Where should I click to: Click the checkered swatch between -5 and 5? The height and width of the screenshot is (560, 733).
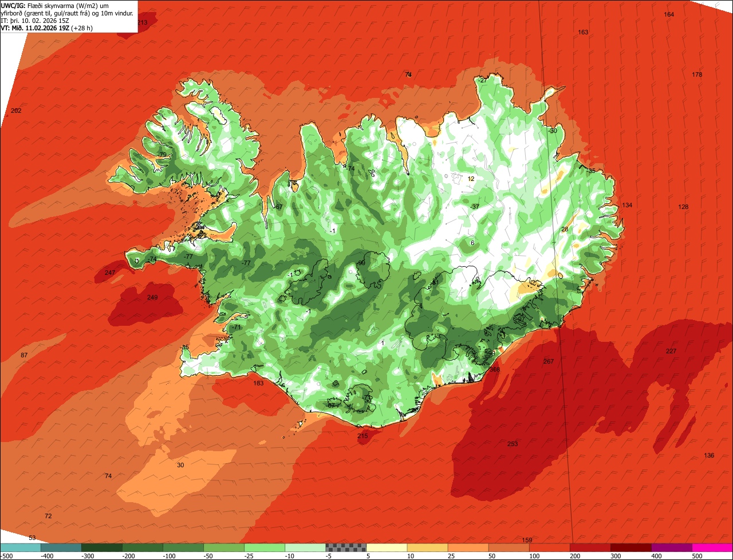(x=346, y=547)
